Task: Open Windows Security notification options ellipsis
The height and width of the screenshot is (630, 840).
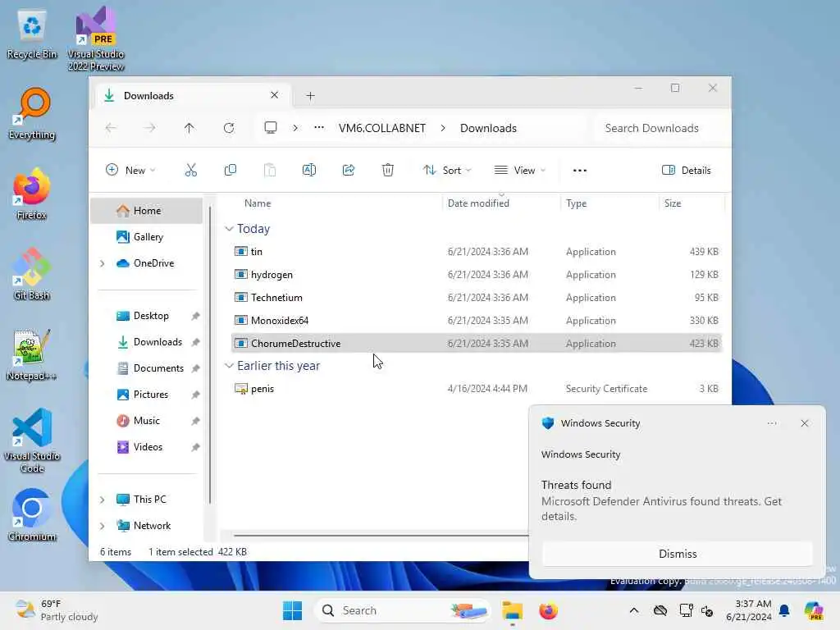Action: coord(772,423)
